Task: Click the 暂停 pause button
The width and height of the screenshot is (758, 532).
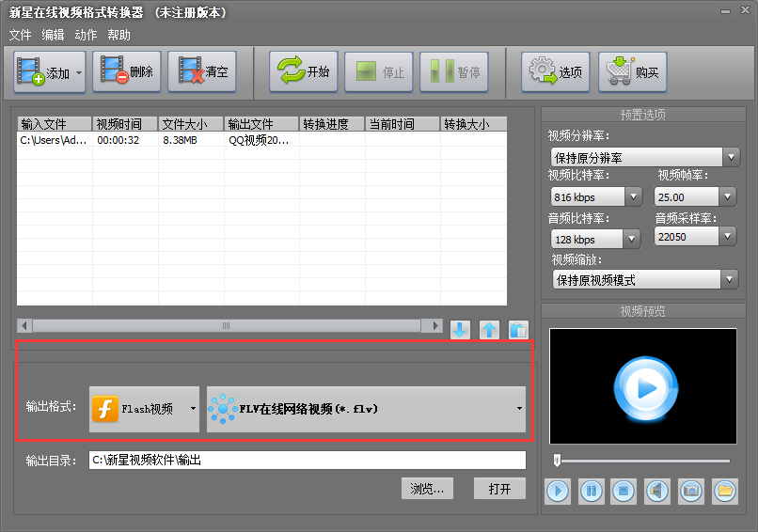Action: (454, 72)
